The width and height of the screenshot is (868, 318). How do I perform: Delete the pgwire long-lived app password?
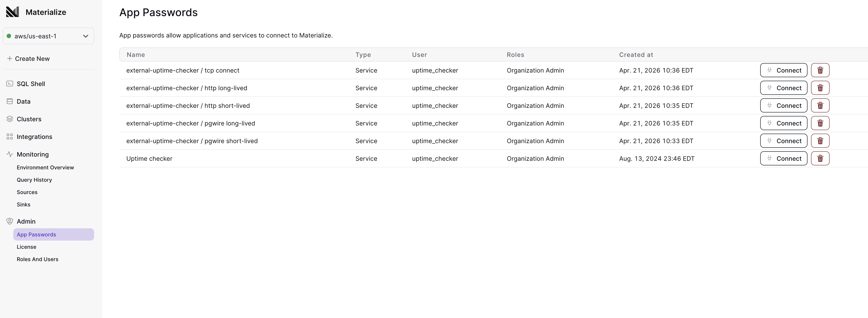click(820, 123)
